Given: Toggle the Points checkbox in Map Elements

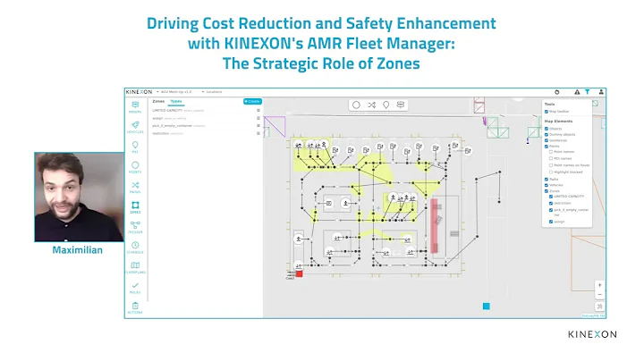Looking at the screenshot, I should click(547, 146).
